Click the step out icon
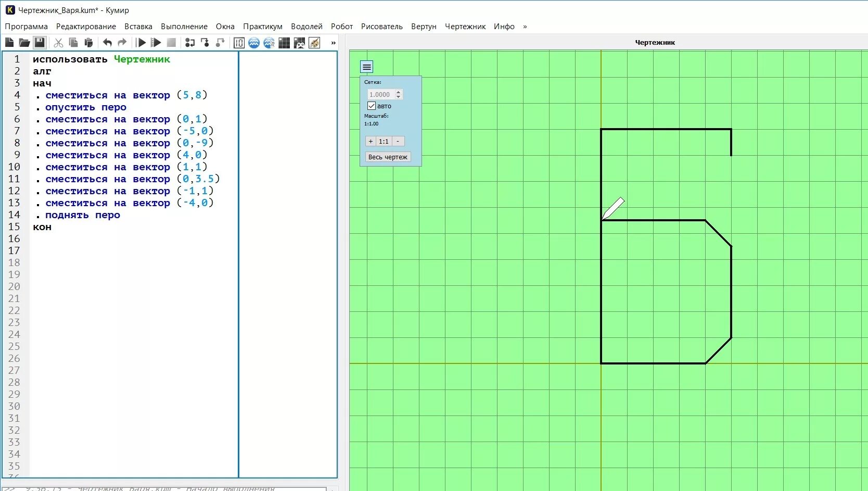 [220, 43]
